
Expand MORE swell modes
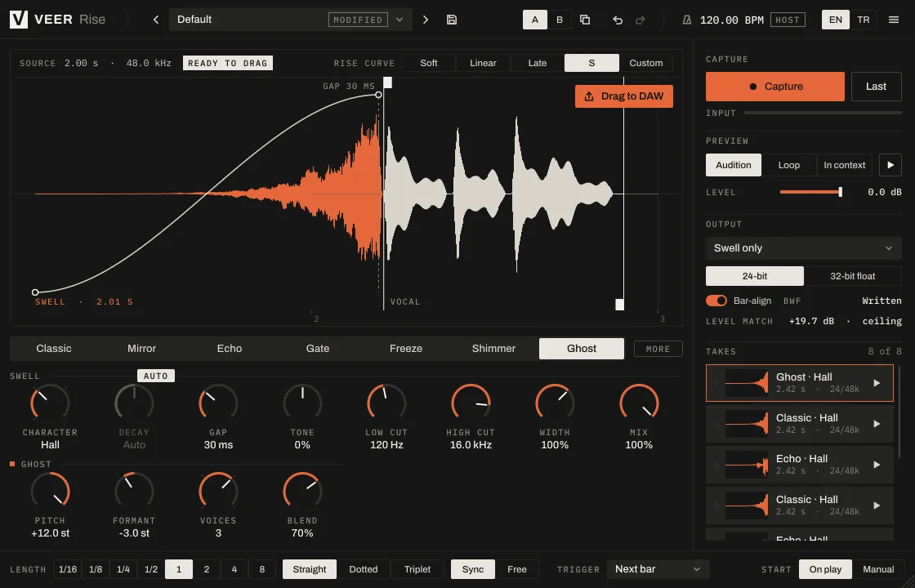658,349
